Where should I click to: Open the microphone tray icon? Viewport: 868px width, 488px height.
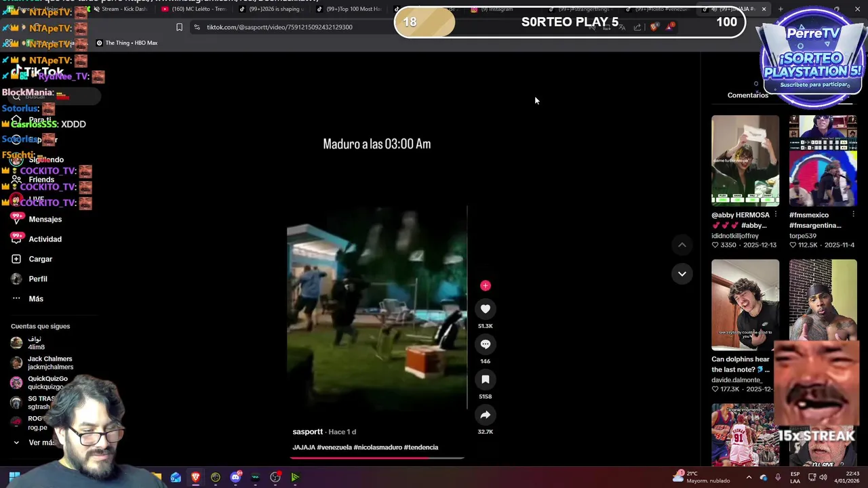click(x=778, y=477)
